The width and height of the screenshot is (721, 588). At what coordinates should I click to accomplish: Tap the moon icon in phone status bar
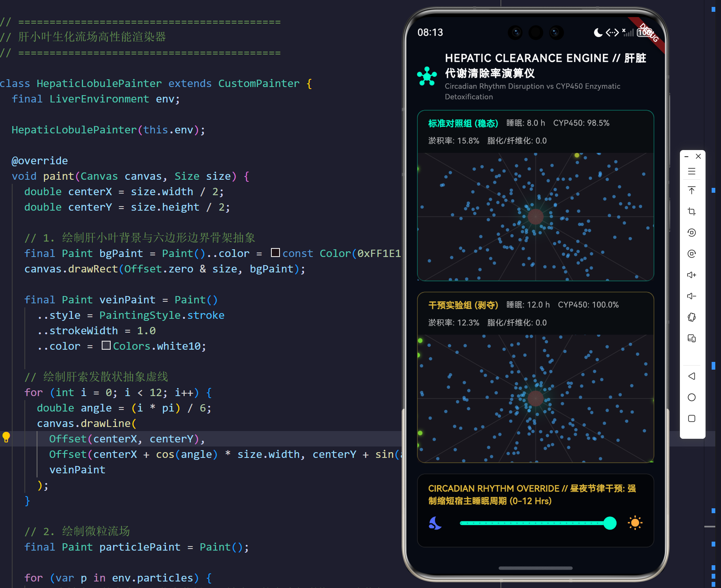[x=598, y=33]
